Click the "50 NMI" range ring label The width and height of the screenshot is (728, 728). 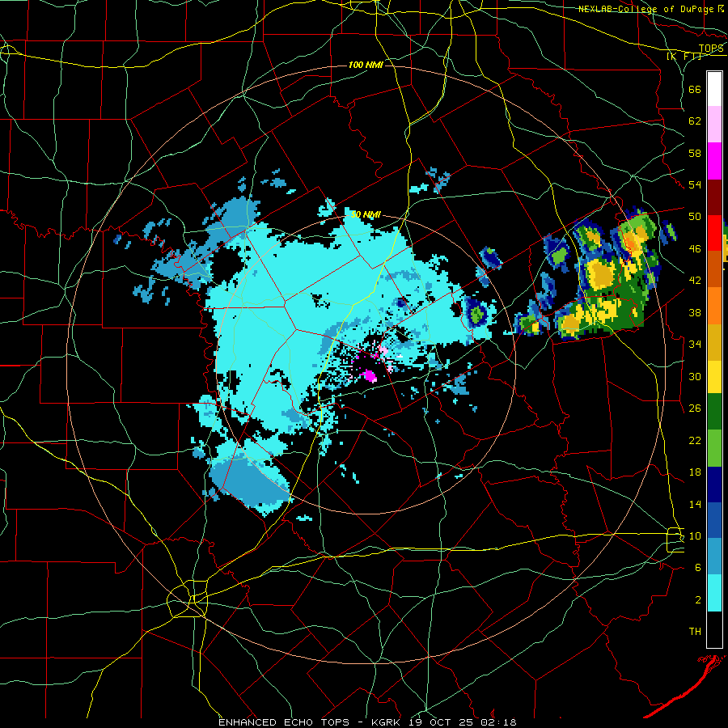[x=366, y=214]
